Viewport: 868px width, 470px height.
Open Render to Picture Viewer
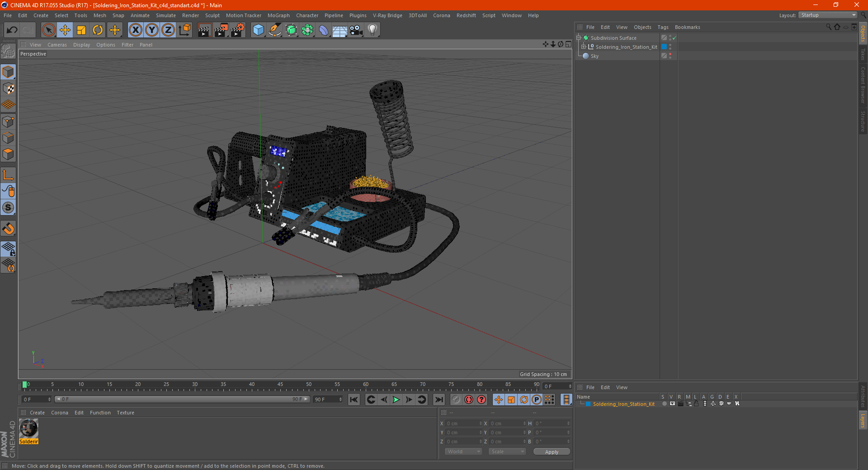pos(221,30)
